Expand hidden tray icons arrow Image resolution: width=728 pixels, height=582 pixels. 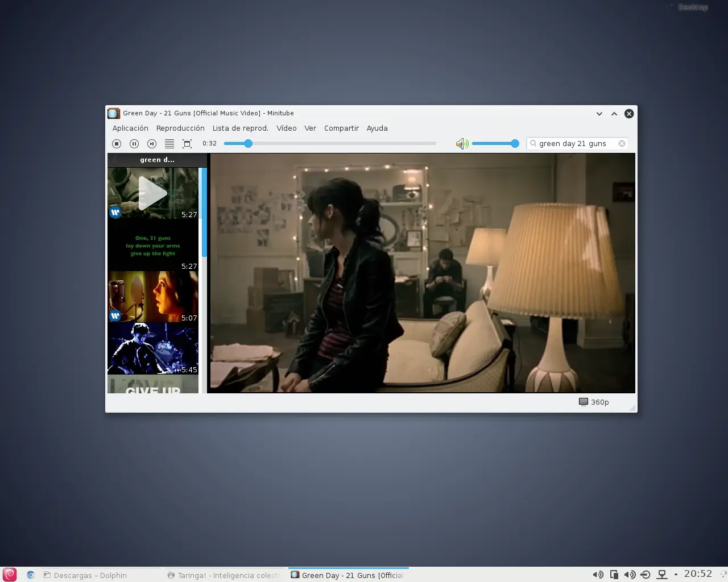pyautogui.click(x=676, y=575)
